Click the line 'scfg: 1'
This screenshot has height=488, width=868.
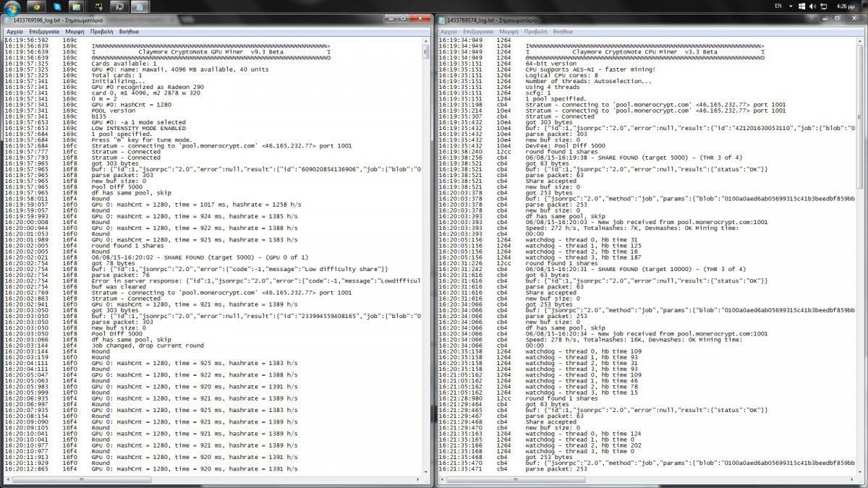click(537, 93)
